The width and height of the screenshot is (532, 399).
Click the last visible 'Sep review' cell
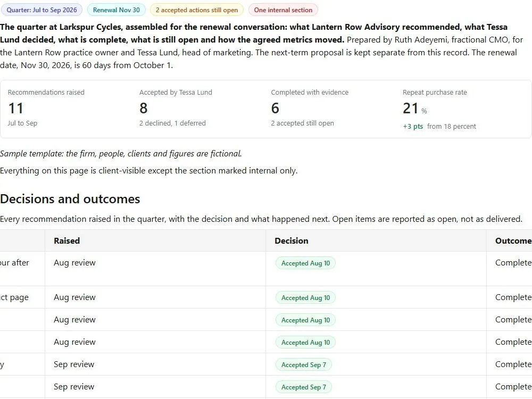[x=74, y=387]
